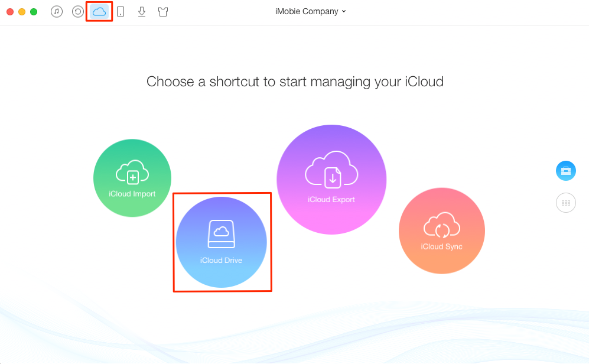The image size is (589, 364).
Task: Open the iTunes backup restore icon
Action: click(x=78, y=12)
